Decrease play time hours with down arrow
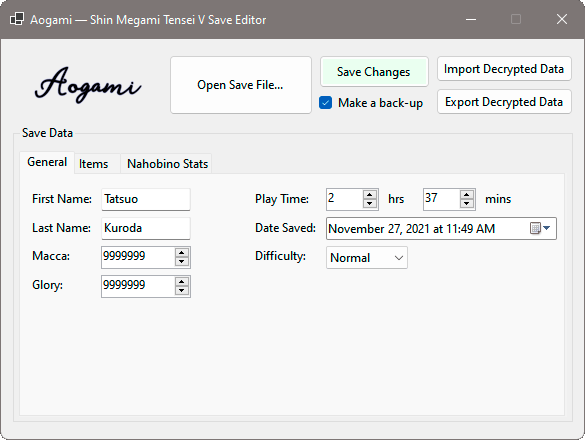 tap(369, 204)
